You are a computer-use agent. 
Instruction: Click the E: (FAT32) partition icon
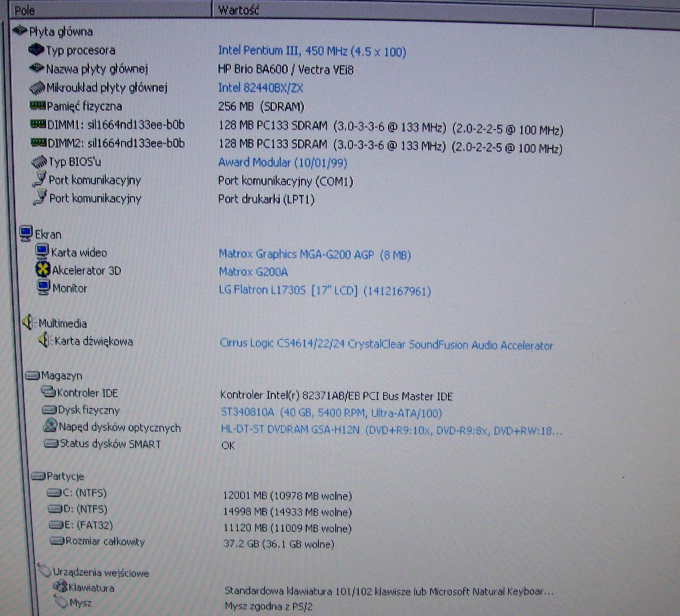click(56, 525)
